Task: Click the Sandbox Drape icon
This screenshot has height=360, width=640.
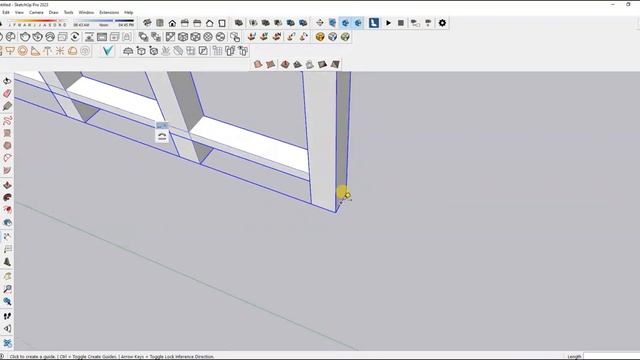Action: [x=310, y=64]
